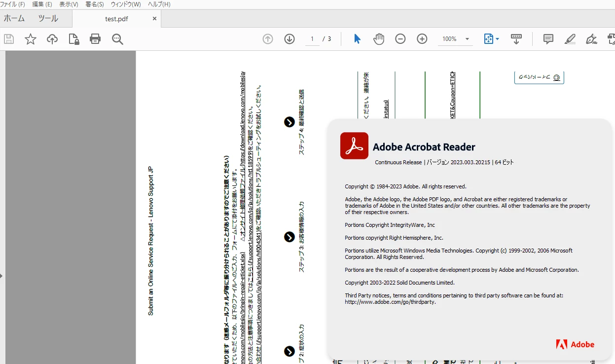615x364 pixels.
Task: Expand the left navigation pane arrow
Action: (x=1, y=276)
